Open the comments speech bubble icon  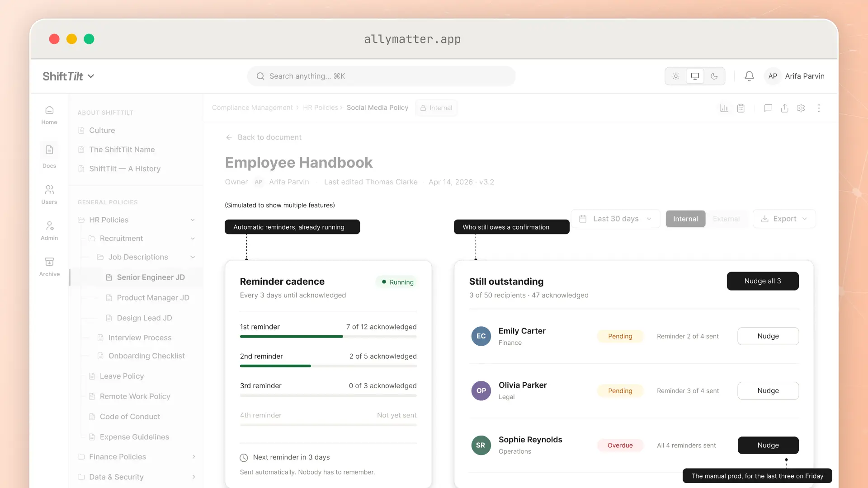pyautogui.click(x=768, y=108)
